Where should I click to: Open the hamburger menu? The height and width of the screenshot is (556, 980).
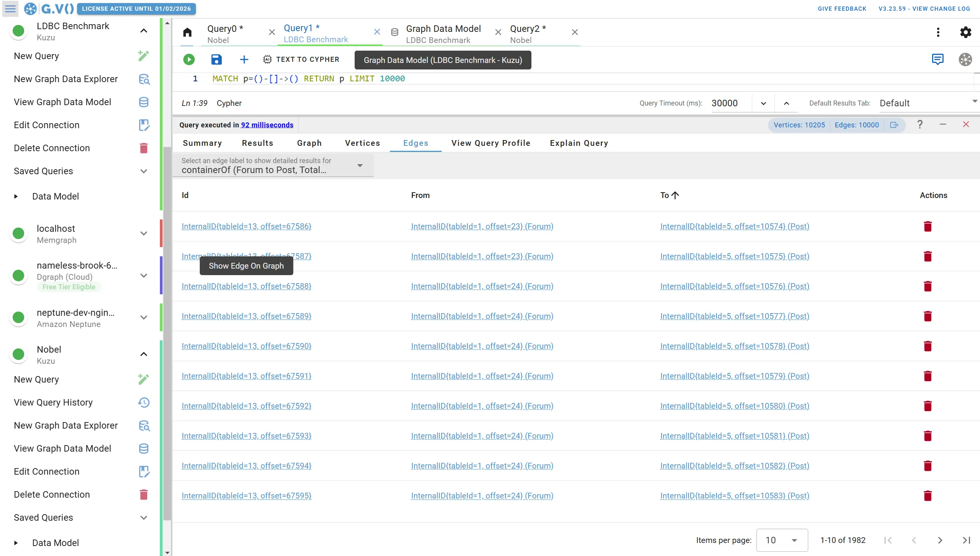tap(10, 8)
